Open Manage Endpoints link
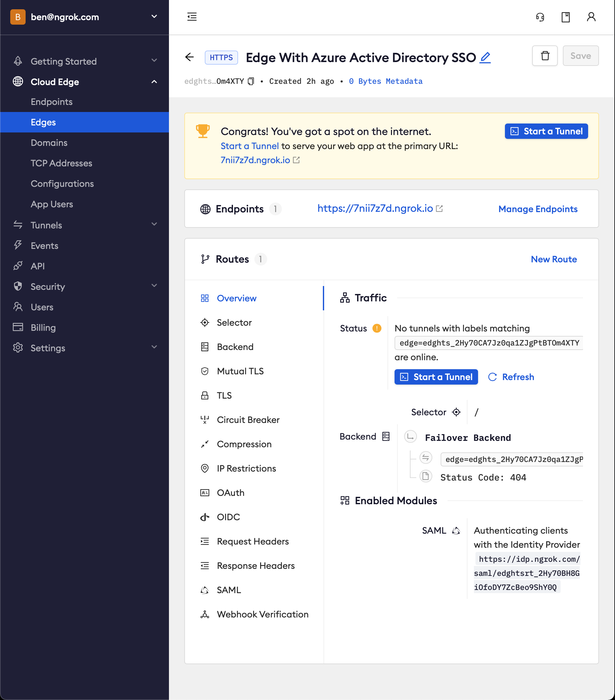The height and width of the screenshot is (700, 615). 538,209
